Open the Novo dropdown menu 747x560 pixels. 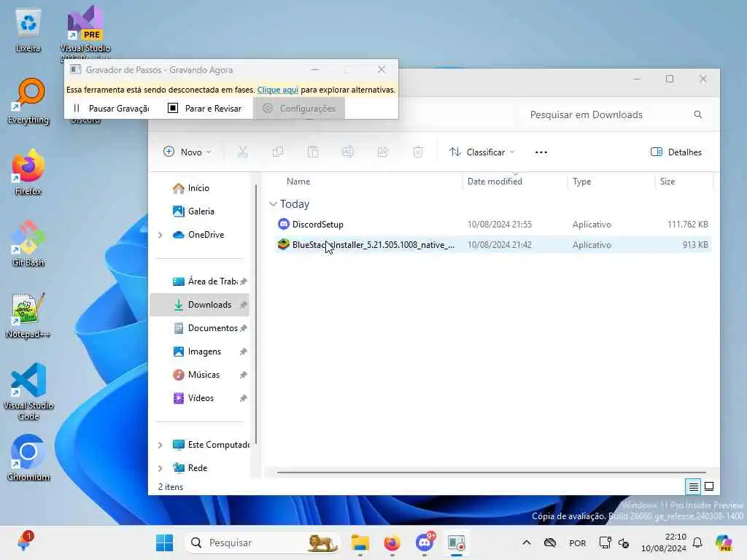[187, 152]
